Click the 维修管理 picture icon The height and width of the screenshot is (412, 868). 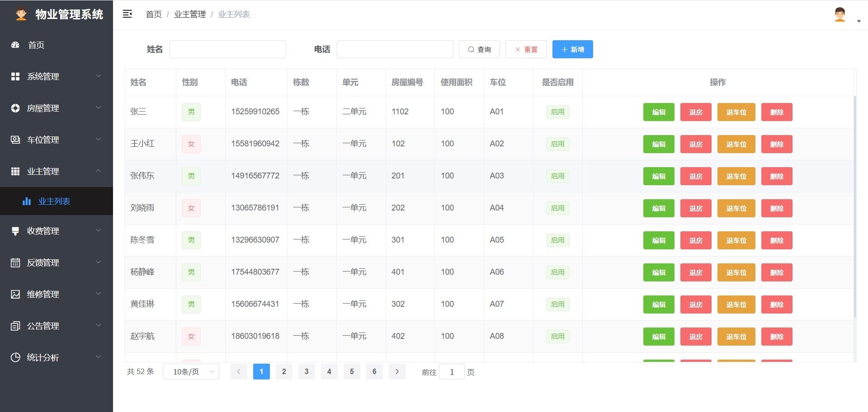(x=15, y=294)
